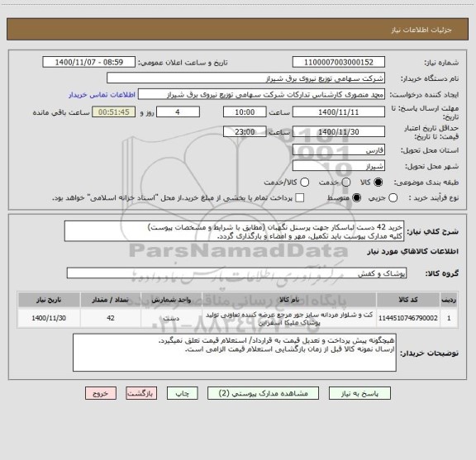Click the ردیف column header
The width and height of the screenshot is (476, 460).
(449, 300)
